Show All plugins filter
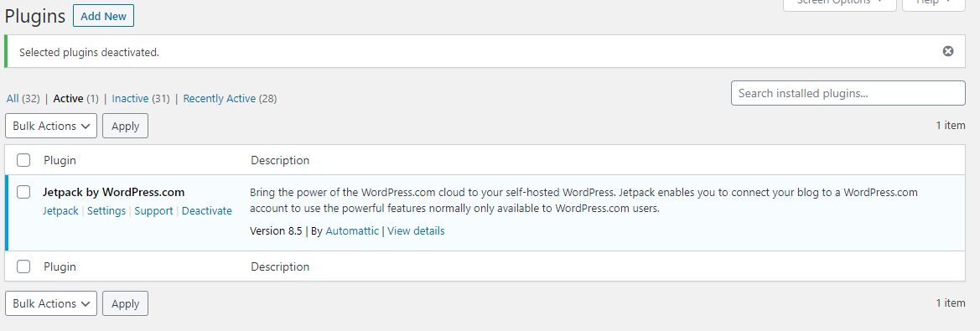 13,98
